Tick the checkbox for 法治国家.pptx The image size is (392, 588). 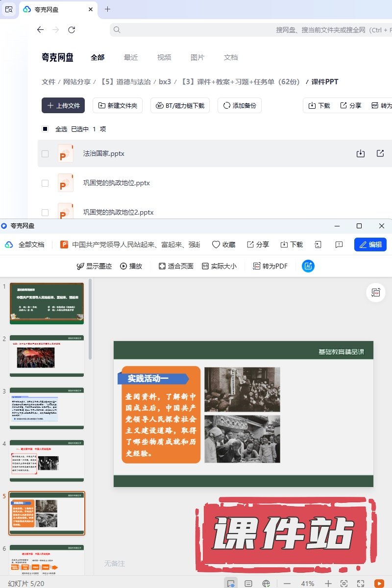click(x=45, y=154)
